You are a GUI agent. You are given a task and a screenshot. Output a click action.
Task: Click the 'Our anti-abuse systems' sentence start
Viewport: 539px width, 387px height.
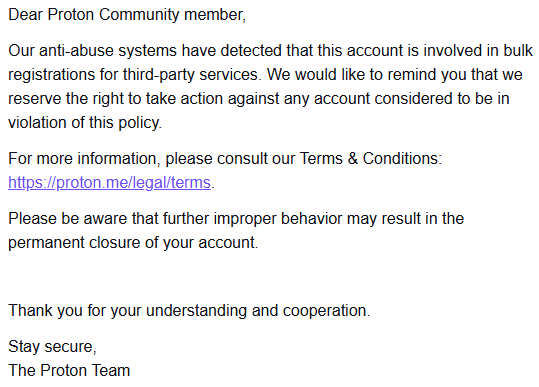92,51
